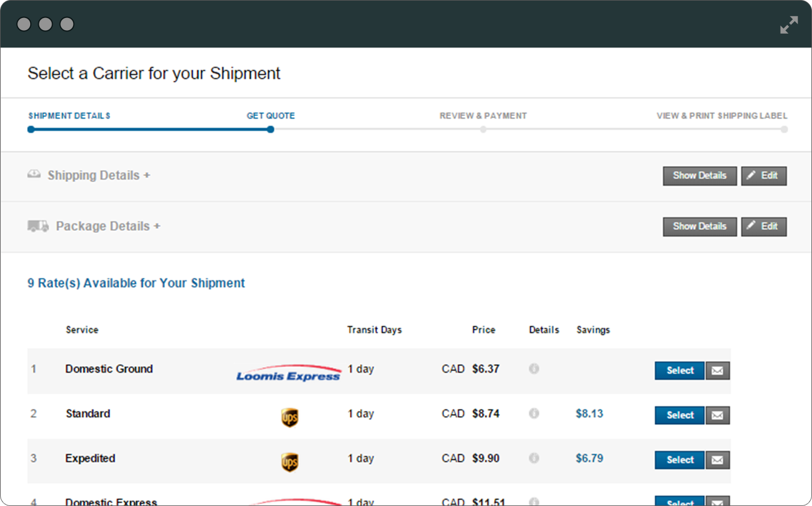Go to Get Quote step
Viewport: 812px width, 506px height.
271,116
